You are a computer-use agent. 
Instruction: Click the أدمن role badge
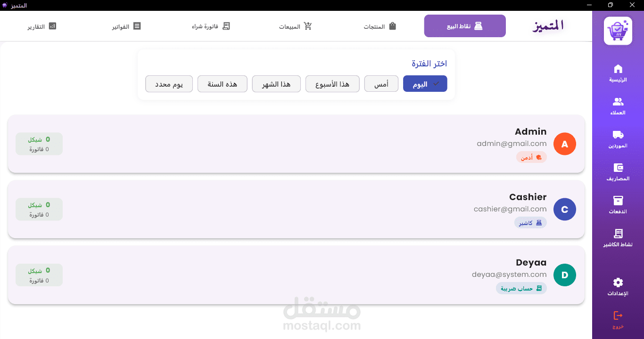coord(531,157)
